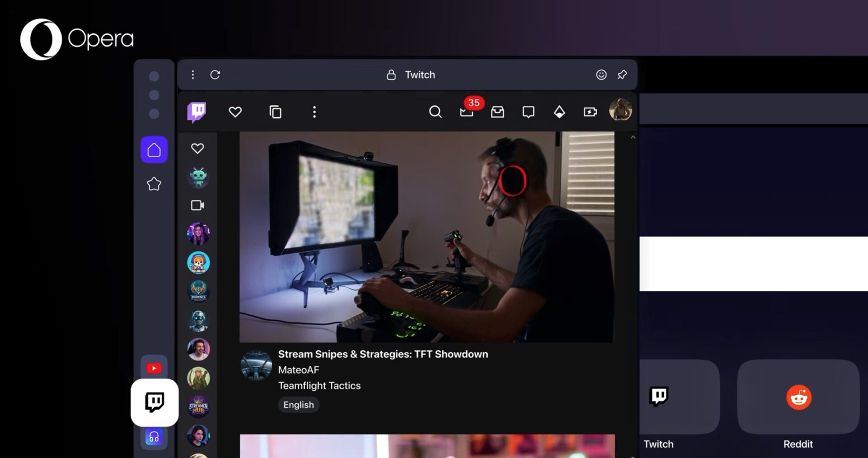Open Get Bits diamond icon

(x=559, y=112)
